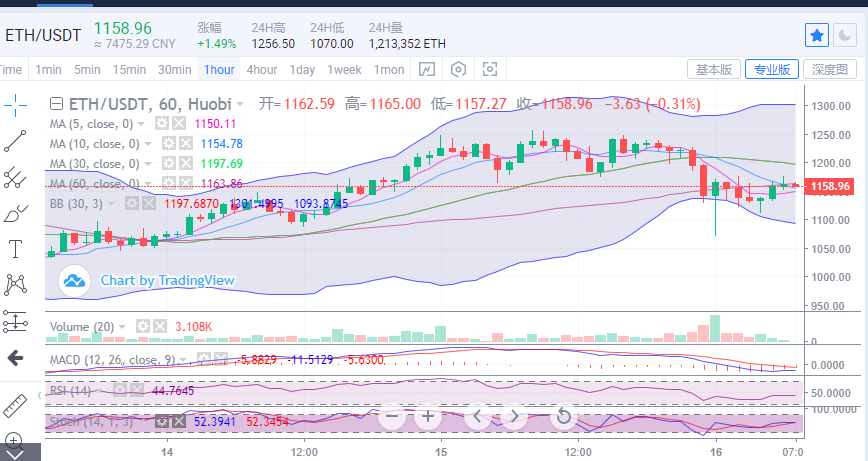The height and width of the screenshot is (461, 868).
Task: Open the indicators chart icon
Action: click(x=427, y=70)
